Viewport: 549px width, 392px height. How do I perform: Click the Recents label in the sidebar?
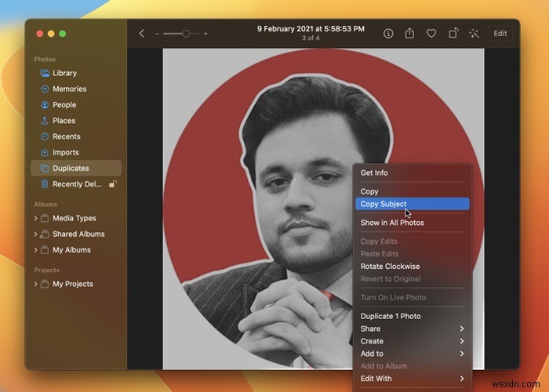tap(67, 136)
